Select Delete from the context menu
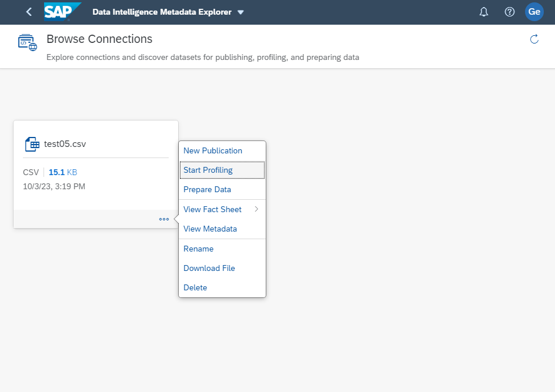This screenshot has height=392, width=555. (x=195, y=287)
